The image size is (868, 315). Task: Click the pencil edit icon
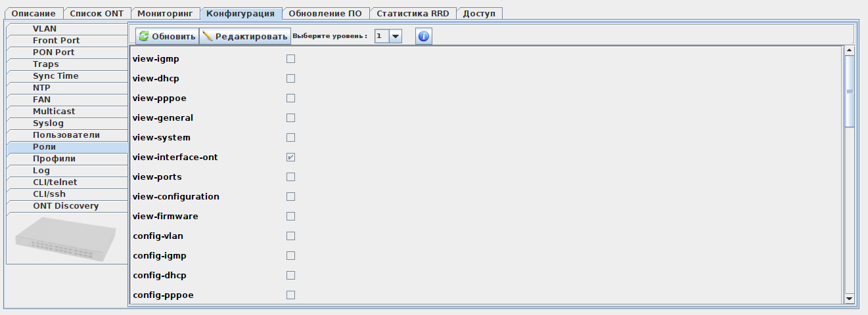pos(208,37)
